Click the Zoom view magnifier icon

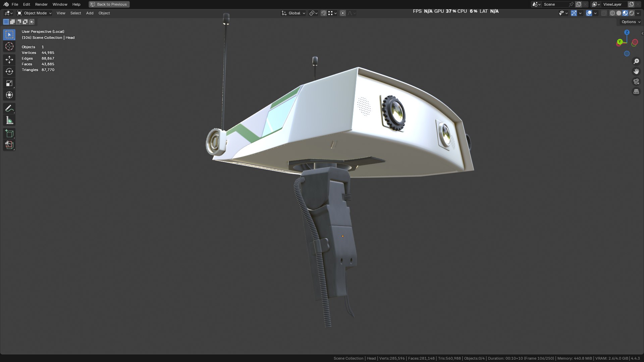pos(636,61)
